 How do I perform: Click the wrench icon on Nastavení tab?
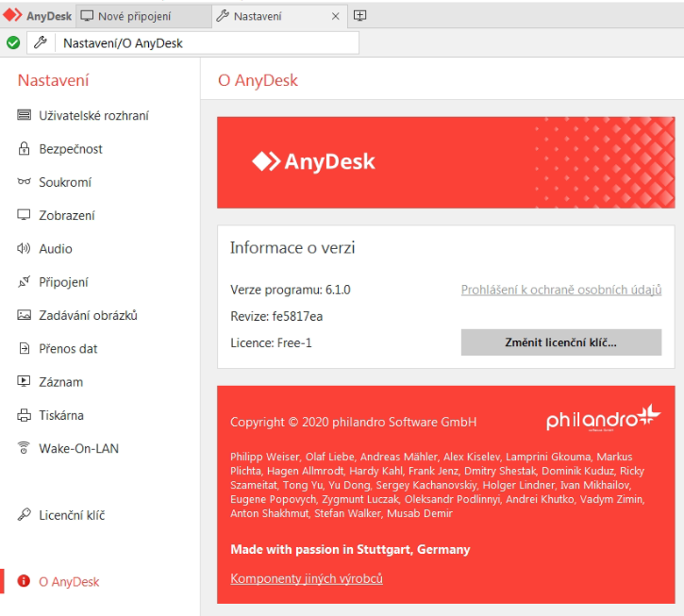click(223, 16)
